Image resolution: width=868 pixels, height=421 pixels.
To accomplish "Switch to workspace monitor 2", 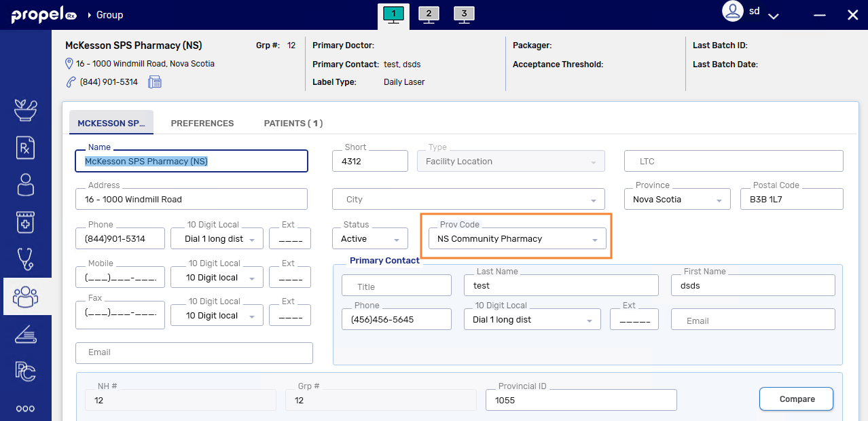I will [x=428, y=14].
